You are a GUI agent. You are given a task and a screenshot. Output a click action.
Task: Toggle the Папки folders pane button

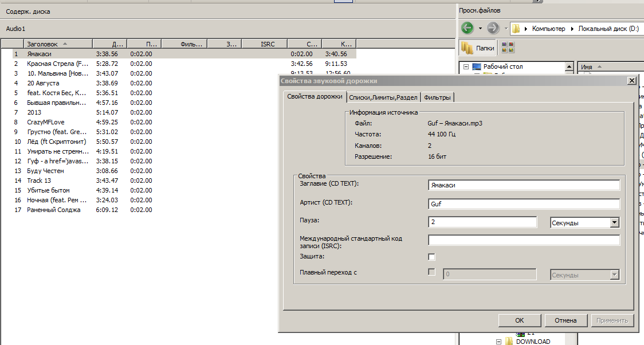478,48
